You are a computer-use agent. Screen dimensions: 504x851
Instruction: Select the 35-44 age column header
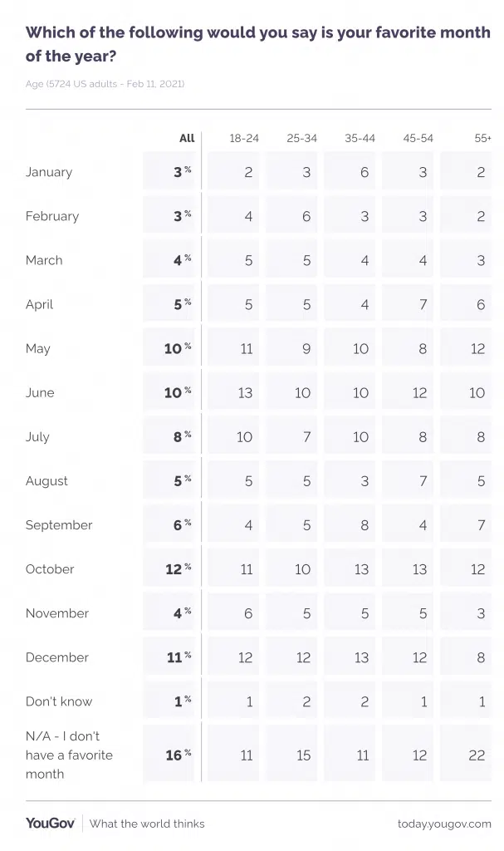click(x=360, y=138)
